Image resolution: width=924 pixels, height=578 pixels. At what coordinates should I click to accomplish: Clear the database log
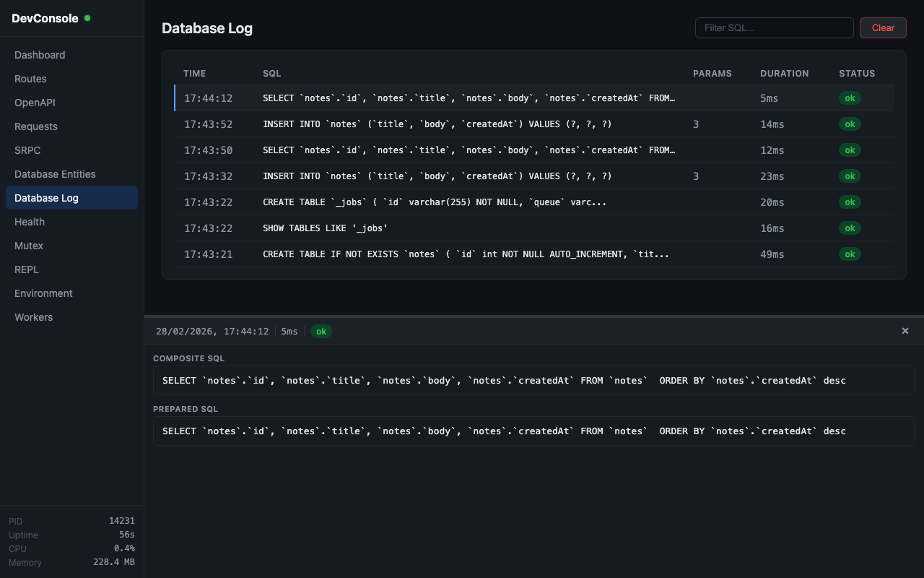coord(883,28)
